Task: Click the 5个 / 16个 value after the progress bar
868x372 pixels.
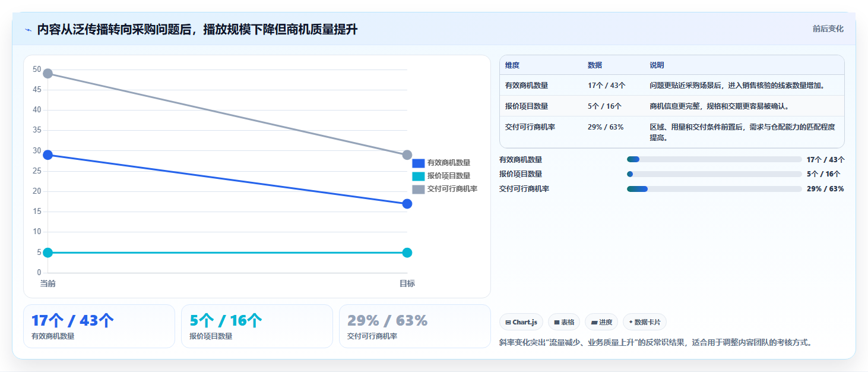Action: click(x=824, y=174)
